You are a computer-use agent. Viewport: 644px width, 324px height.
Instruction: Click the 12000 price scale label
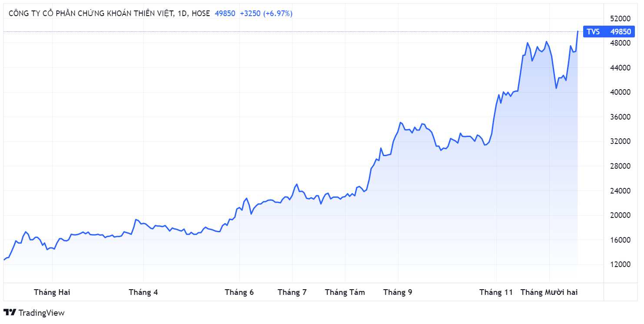point(621,264)
